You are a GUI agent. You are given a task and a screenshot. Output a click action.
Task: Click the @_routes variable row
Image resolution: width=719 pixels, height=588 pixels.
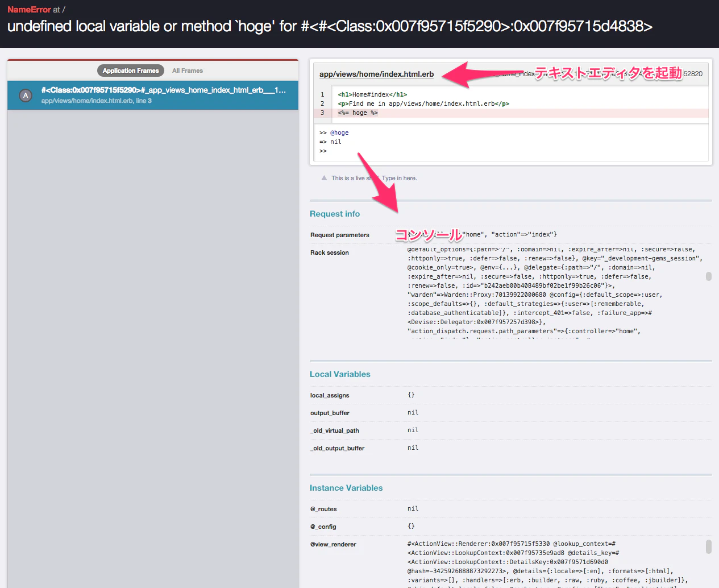click(x=511, y=509)
